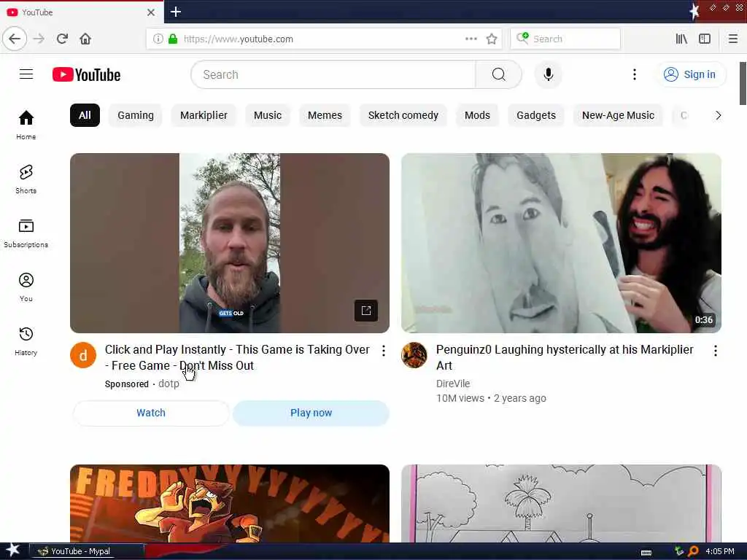The width and height of the screenshot is (747, 560).
Task: Show site information with the info icon
Action: coord(158,39)
